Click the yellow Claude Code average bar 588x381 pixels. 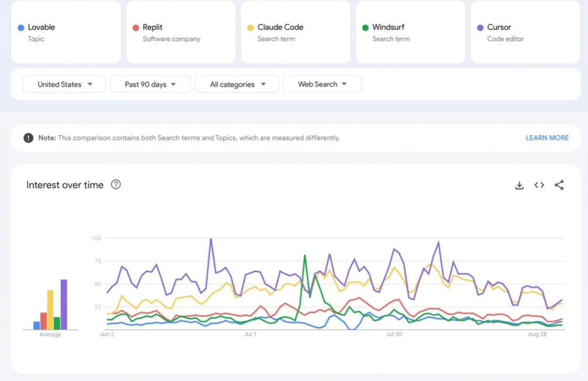click(x=50, y=310)
